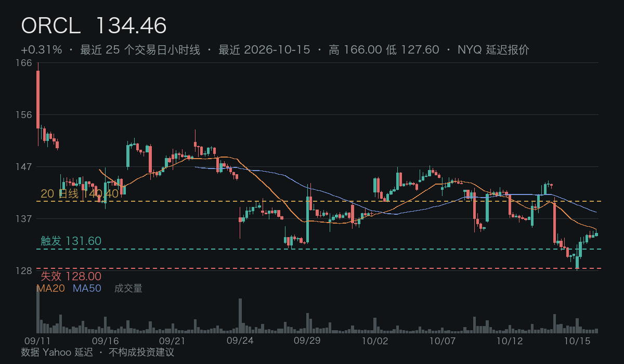
Task: Click the 10/12 x-axis date label
Action: point(510,341)
